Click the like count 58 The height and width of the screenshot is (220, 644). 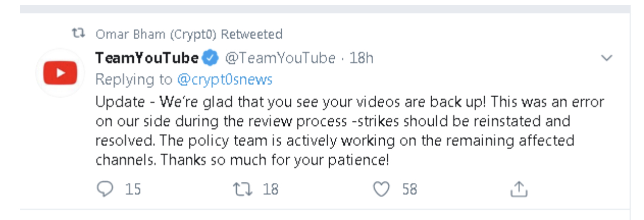coord(409,190)
